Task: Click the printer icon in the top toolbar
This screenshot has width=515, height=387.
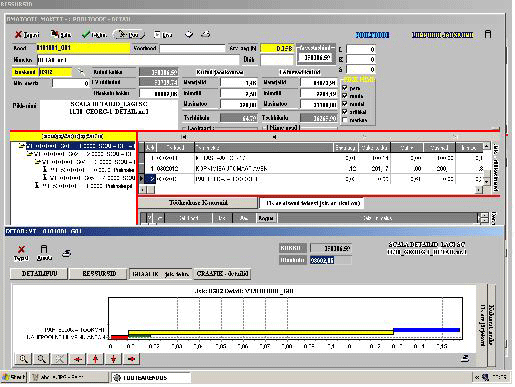Action: click(x=189, y=34)
